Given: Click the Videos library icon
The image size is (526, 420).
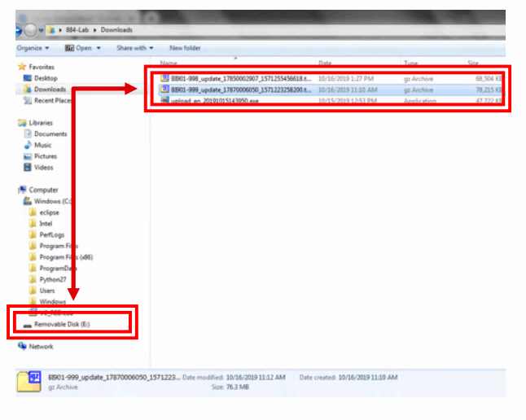Looking at the screenshot, I should [28, 168].
